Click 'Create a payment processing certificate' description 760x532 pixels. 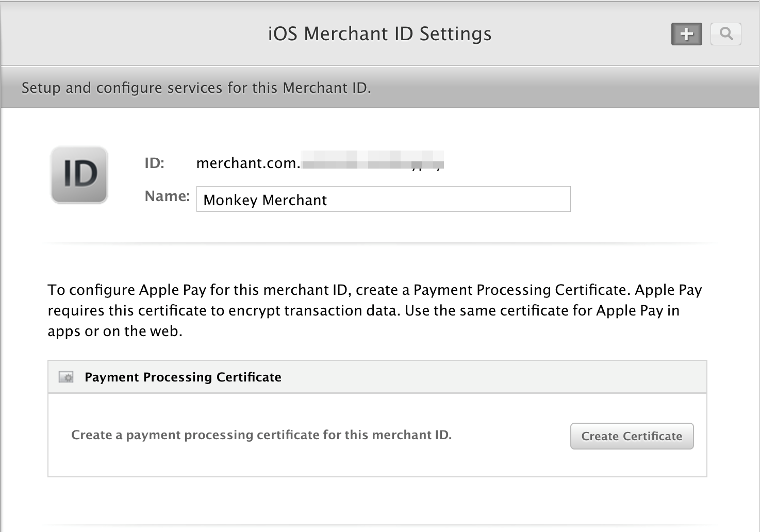point(261,435)
